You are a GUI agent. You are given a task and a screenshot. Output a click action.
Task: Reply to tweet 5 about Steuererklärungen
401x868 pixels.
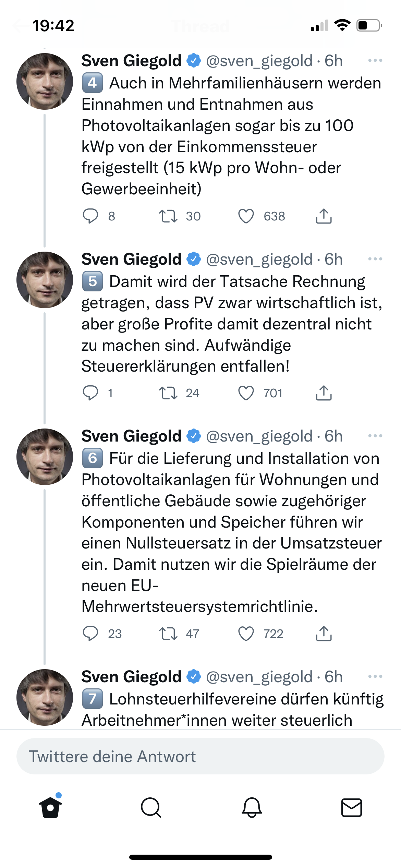point(90,393)
